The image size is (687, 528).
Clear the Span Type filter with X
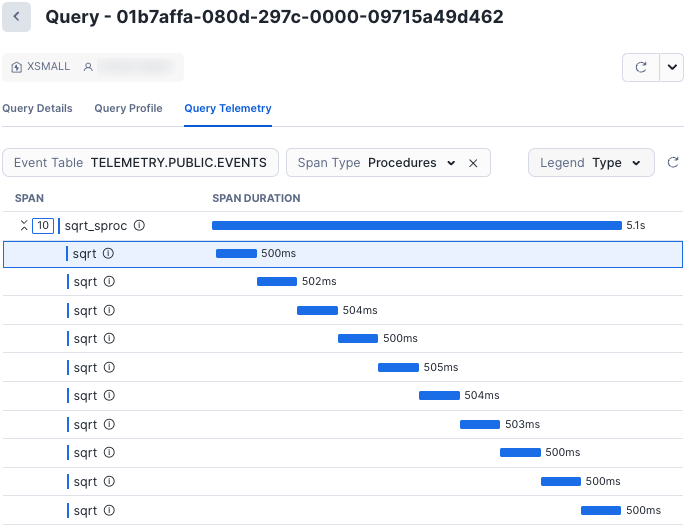(473, 163)
